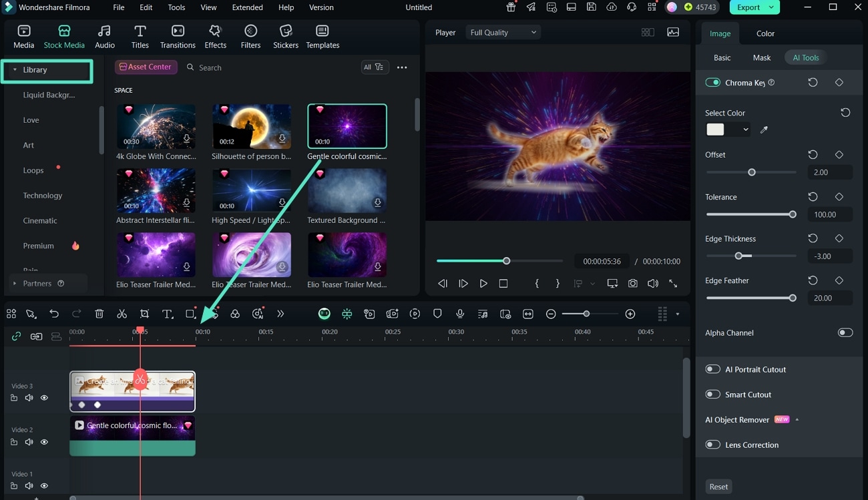The width and height of the screenshot is (868, 500).
Task: Click the undo arrow in timeline toolbar
Action: pyautogui.click(x=54, y=314)
